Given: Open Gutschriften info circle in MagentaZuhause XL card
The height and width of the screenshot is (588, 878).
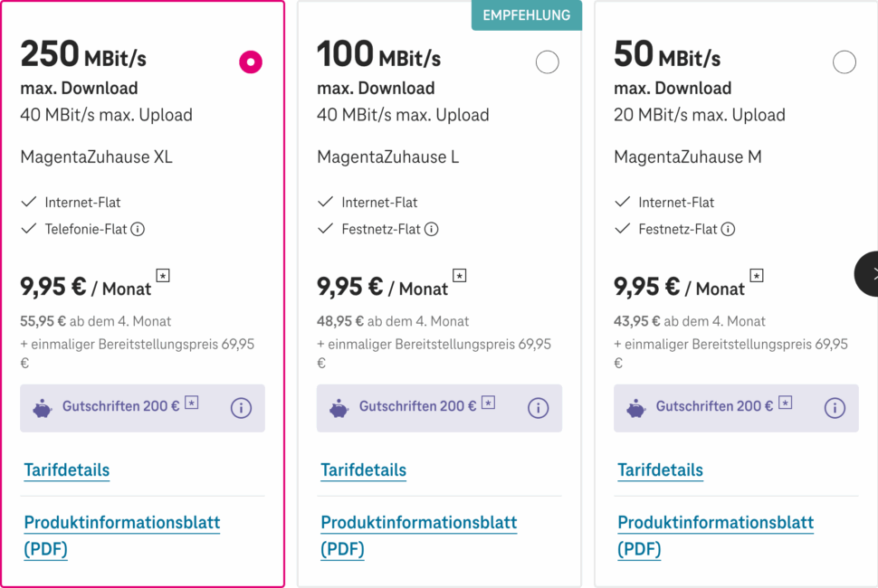Looking at the screenshot, I should click(241, 408).
